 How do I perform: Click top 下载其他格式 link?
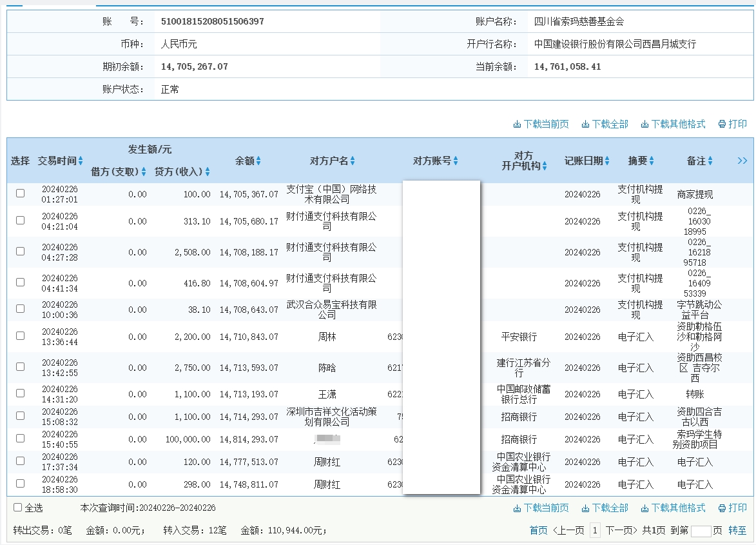(x=673, y=124)
